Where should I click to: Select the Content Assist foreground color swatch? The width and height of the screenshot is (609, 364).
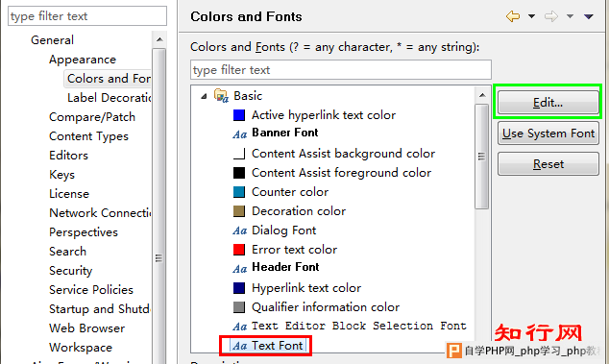(239, 173)
